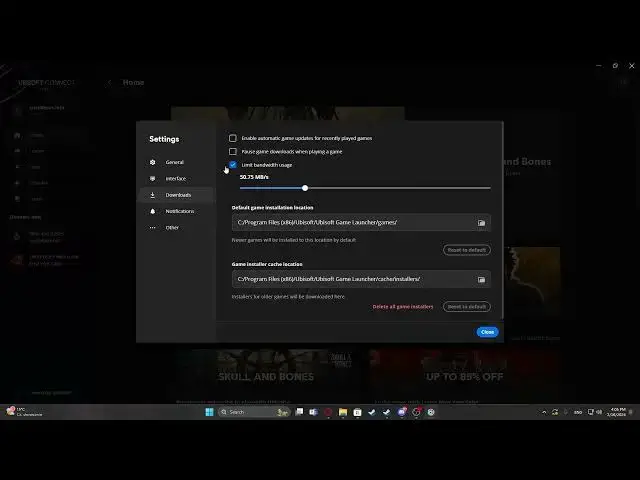
Task: Open General settings via gear icon
Action: pos(153,162)
